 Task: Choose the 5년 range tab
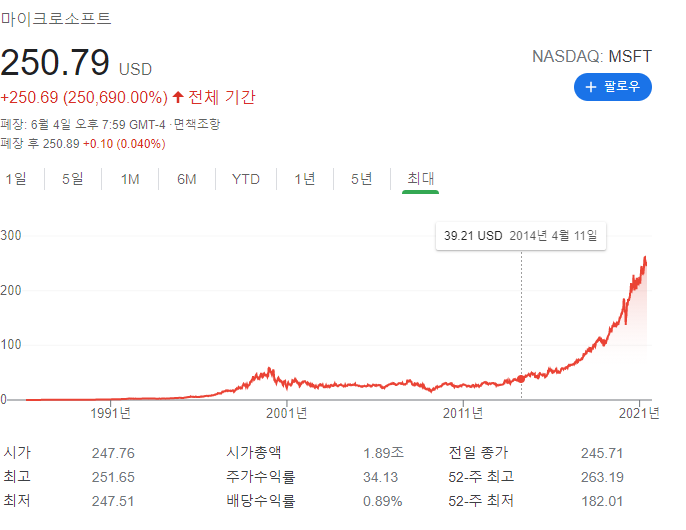pyautogui.click(x=361, y=179)
